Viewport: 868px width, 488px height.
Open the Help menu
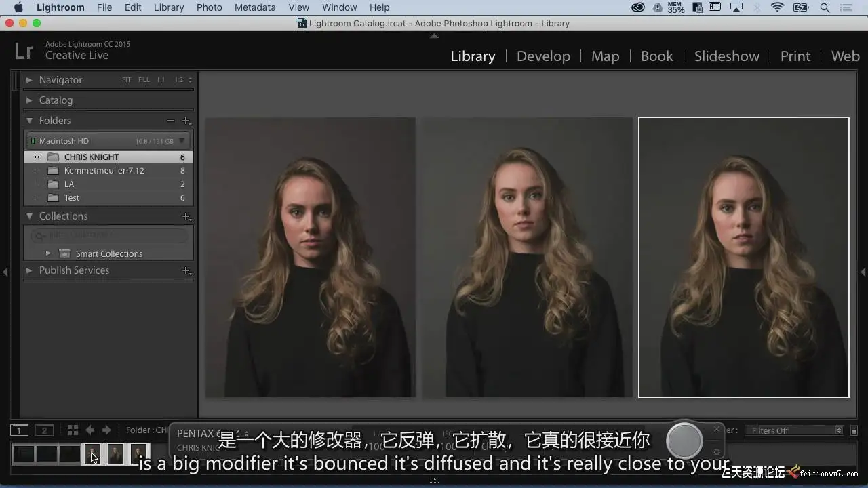coord(379,7)
